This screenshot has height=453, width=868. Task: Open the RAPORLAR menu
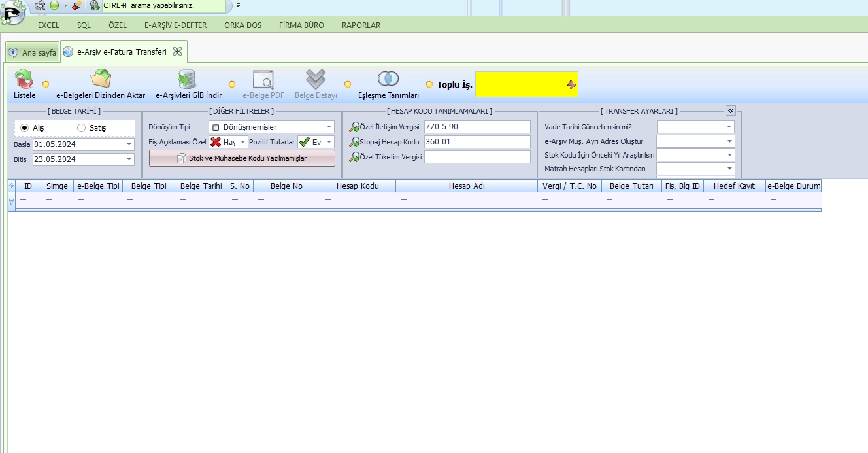[x=361, y=25]
